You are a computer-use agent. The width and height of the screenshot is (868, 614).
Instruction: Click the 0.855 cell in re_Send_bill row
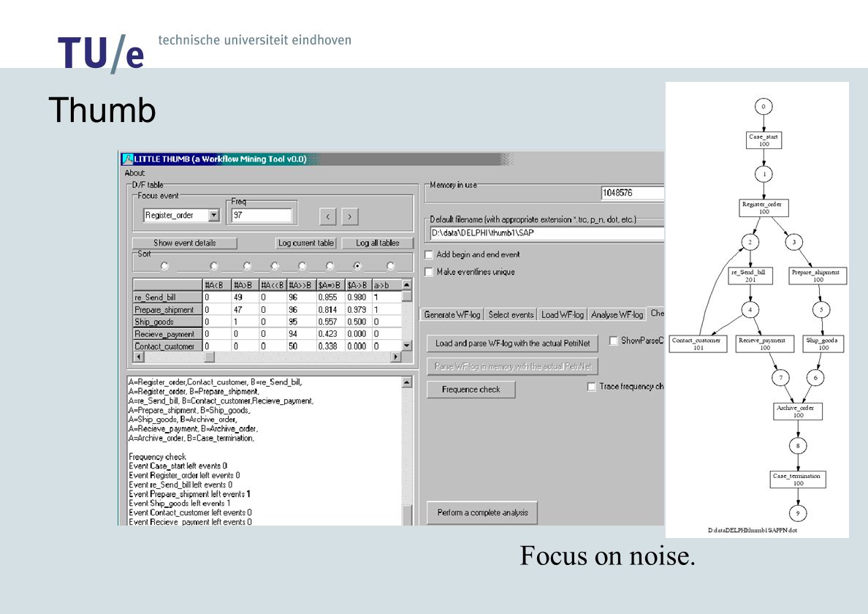point(330,297)
